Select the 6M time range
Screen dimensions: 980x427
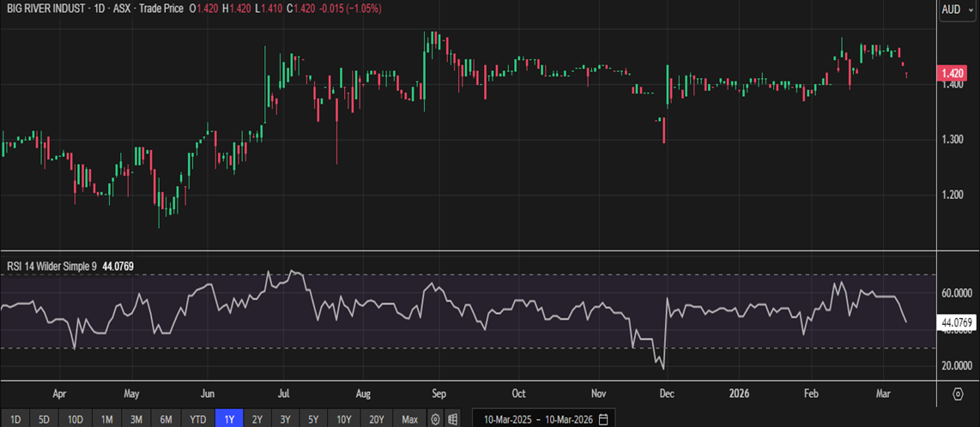166,419
